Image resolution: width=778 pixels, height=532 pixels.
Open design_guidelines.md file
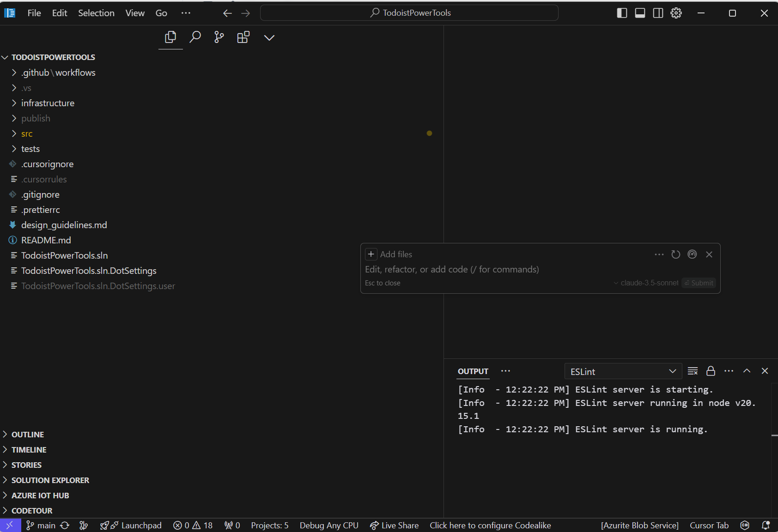click(222, 225)
